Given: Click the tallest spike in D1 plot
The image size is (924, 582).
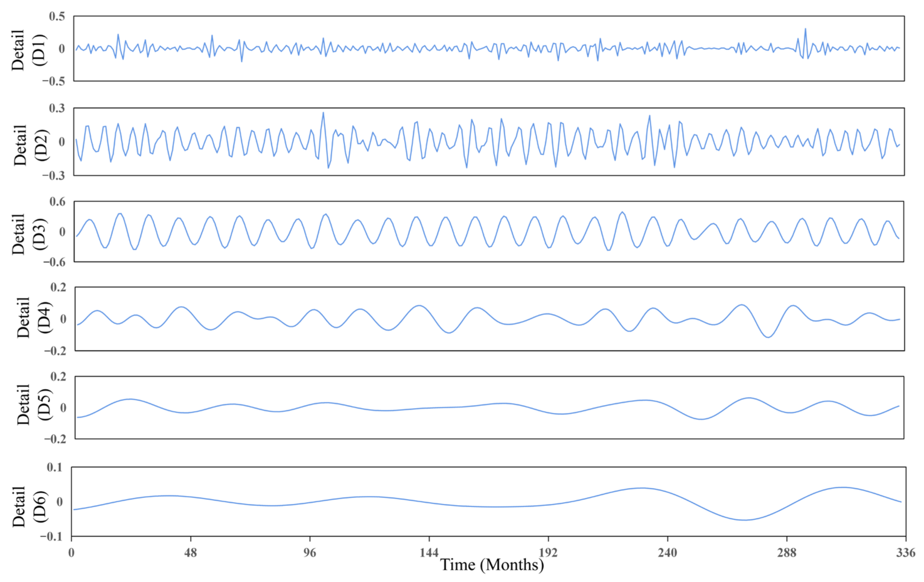Looking at the screenshot, I should 805,29.
